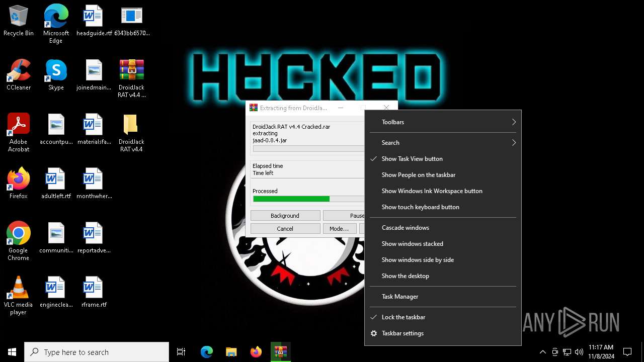
Task: Enable Show touch keyboard button
Action: [443, 207]
